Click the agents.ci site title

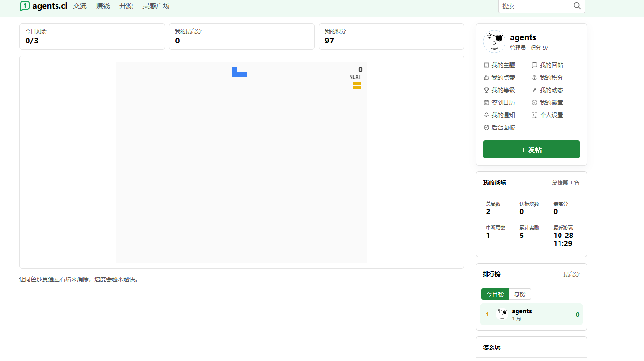[50, 6]
